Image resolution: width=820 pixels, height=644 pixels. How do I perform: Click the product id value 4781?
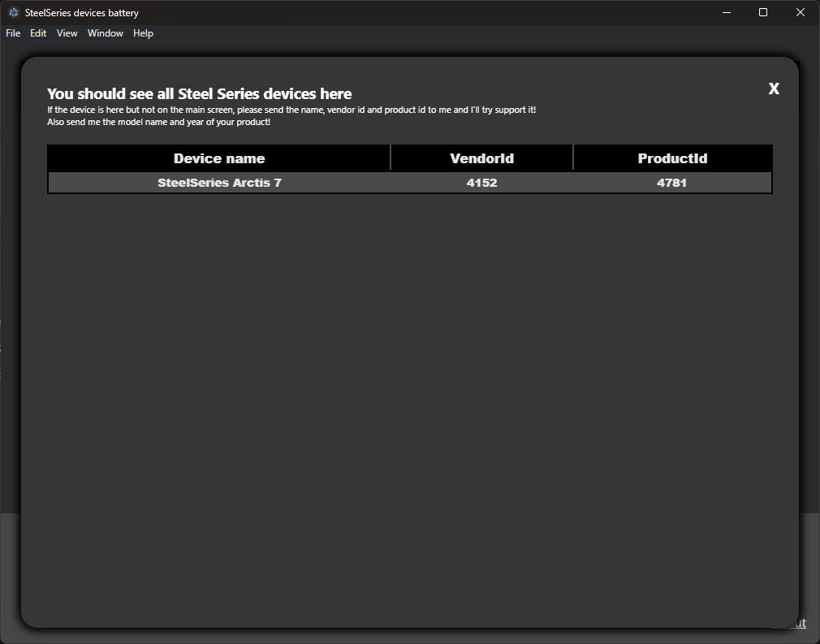pyautogui.click(x=671, y=183)
